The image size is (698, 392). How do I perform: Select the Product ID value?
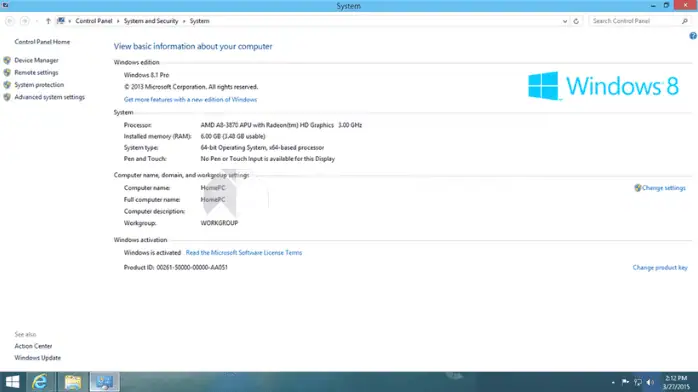click(x=192, y=267)
